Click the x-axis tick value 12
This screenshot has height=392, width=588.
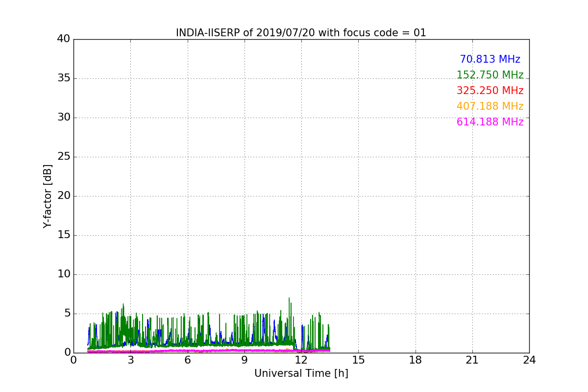click(x=301, y=360)
